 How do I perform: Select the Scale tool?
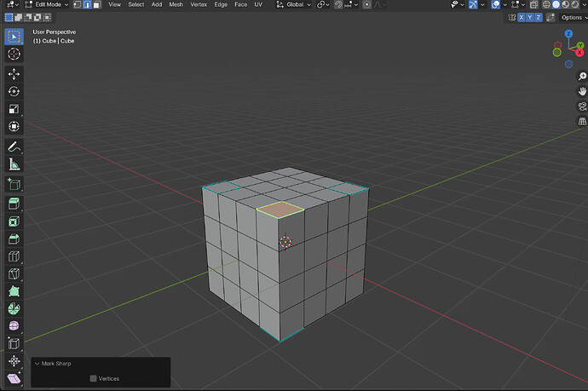click(x=14, y=109)
